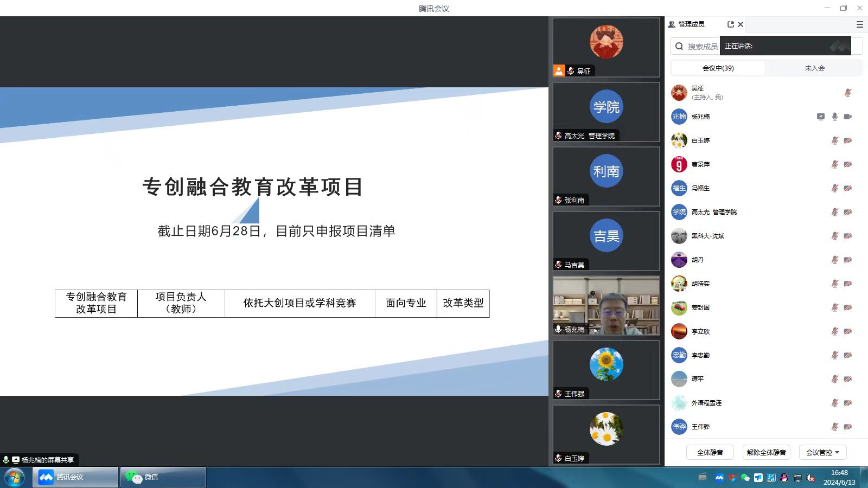Open WeChat from the system tray
The image size is (868, 488).
coord(745,478)
